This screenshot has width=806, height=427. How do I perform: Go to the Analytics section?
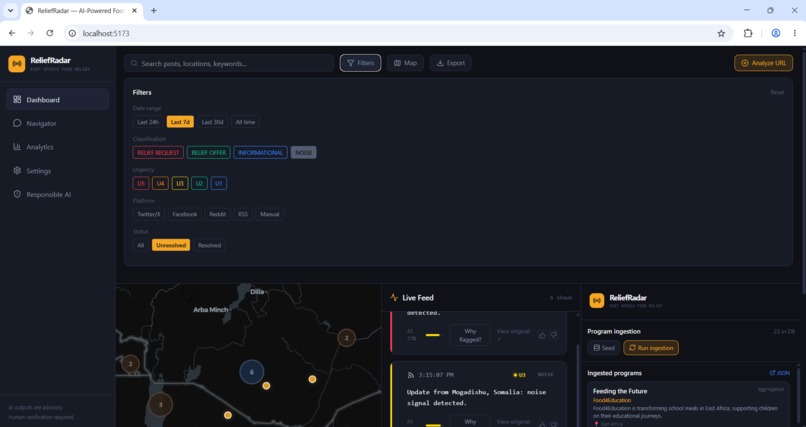tap(58, 147)
